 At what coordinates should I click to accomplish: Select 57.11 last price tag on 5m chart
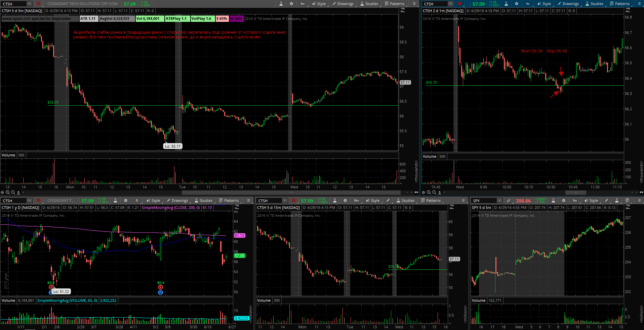tap(405, 82)
